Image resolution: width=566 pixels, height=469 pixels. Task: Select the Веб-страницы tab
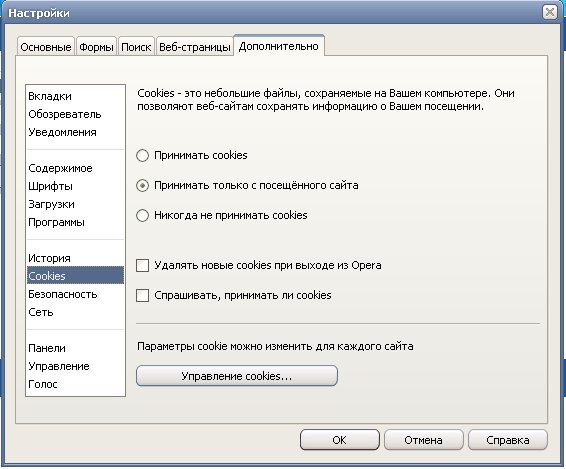pyautogui.click(x=195, y=47)
